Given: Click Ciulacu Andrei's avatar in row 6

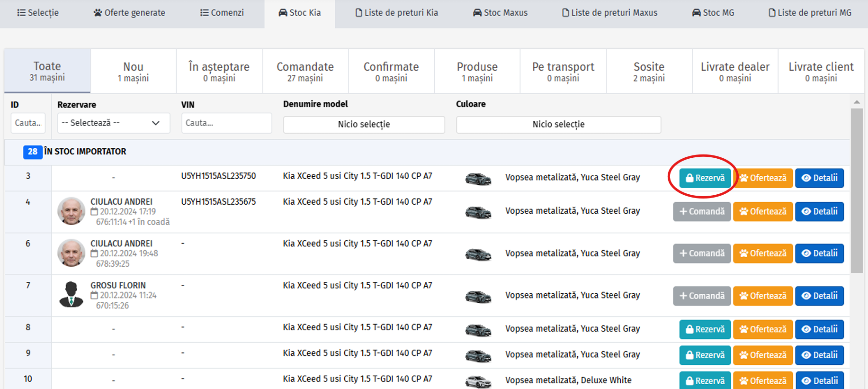Looking at the screenshot, I should click(71, 253).
